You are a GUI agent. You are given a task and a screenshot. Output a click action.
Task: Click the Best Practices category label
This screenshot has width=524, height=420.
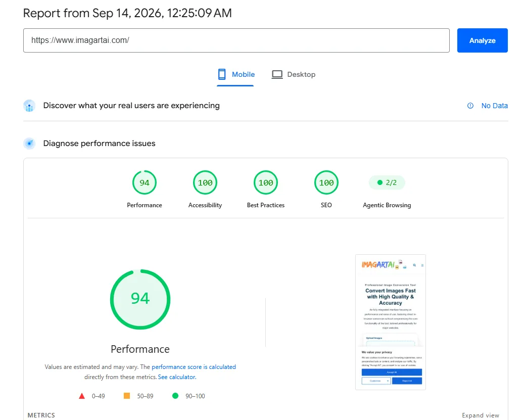266,205
